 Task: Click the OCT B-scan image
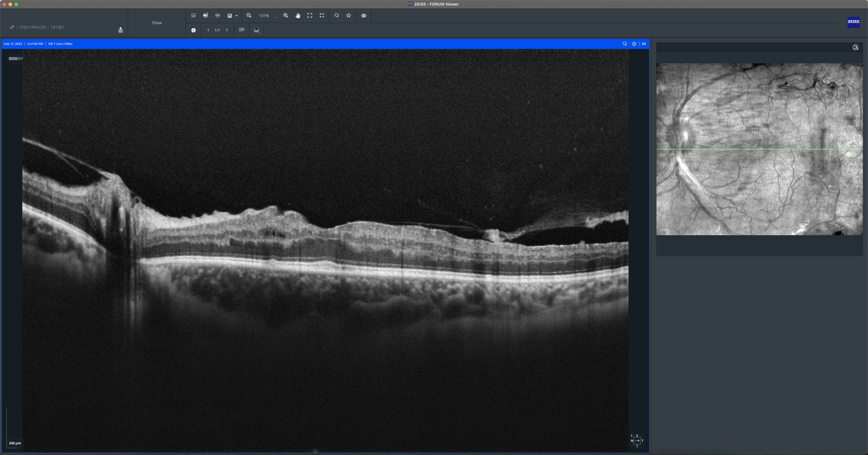[325, 251]
